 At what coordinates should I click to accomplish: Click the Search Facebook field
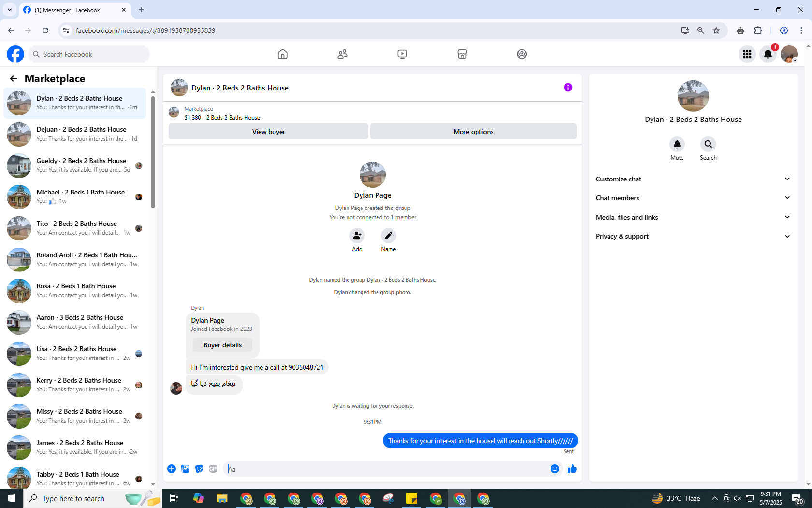coord(89,54)
